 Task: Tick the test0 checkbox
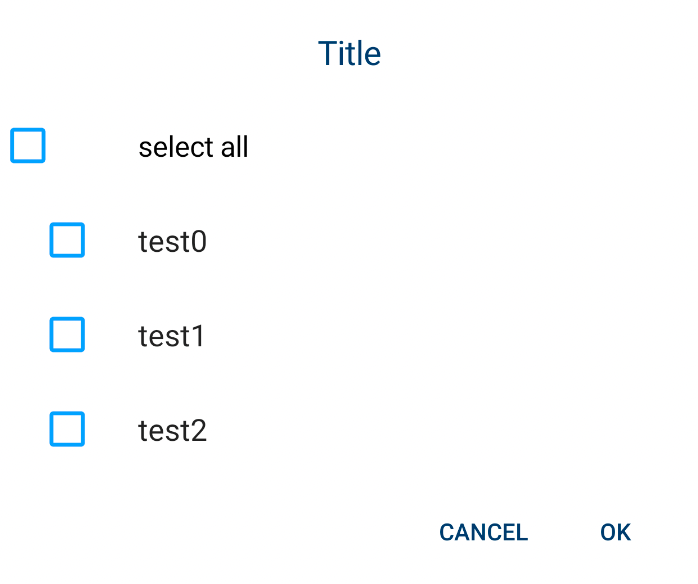click(67, 240)
